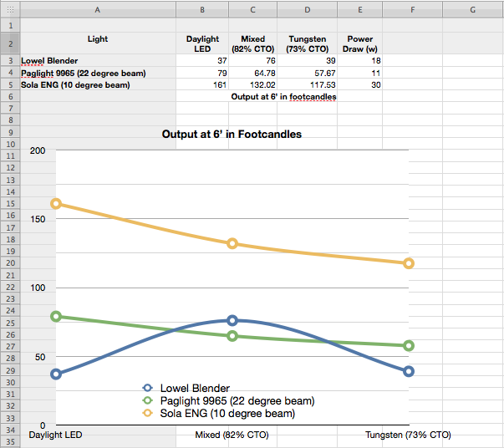This screenshot has width=504, height=448.
Task: Select column header D
Action: coord(307,9)
